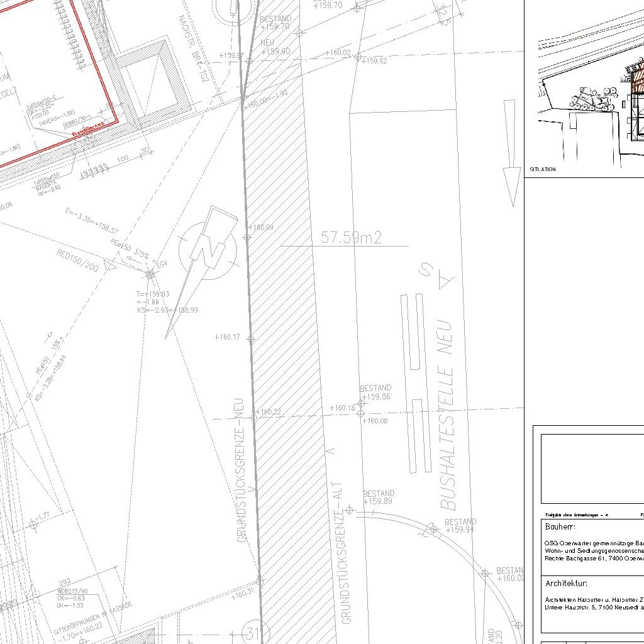Click the RED150/200 pipe reducer label
The width and height of the screenshot is (644, 644).
tap(77, 260)
